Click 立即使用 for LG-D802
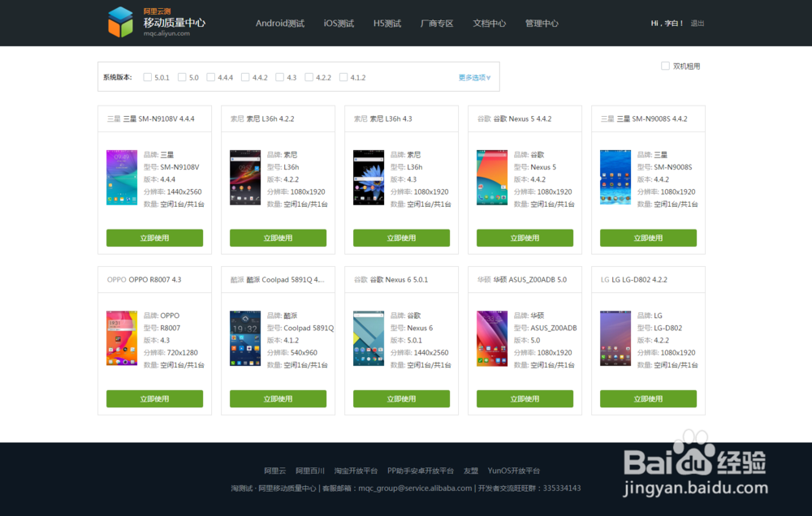The height and width of the screenshot is (516, 812). tap(648, 398)
